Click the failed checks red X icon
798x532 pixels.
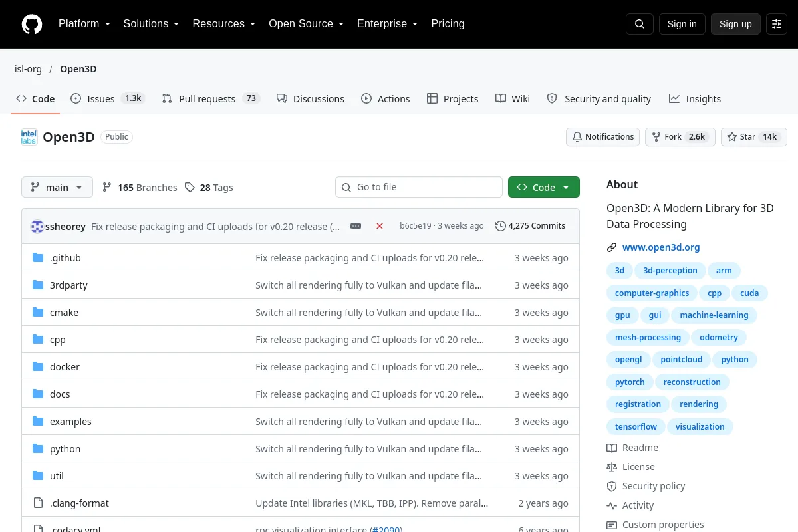pos(380,226)
